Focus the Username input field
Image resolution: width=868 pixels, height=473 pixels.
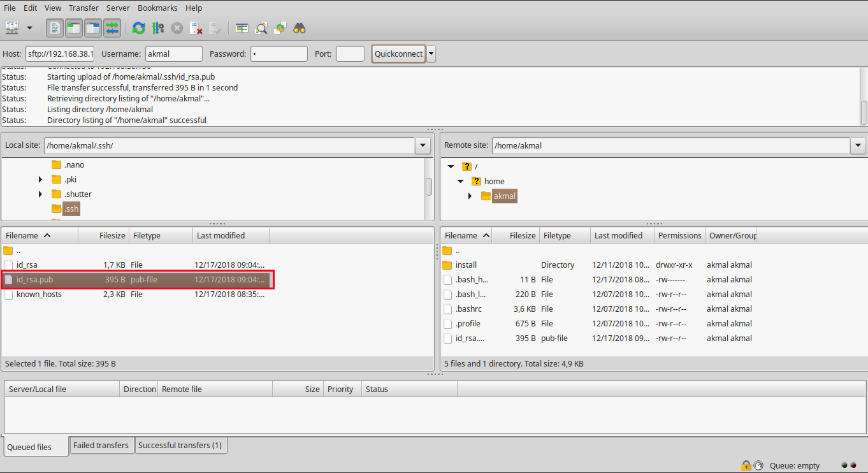[174, 54]
